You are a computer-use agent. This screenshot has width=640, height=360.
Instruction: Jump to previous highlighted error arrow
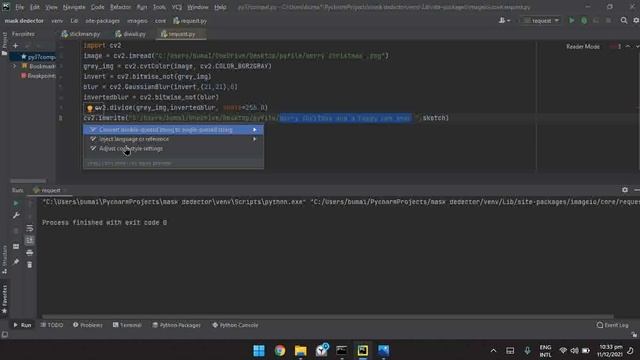(x=628, y=47)
